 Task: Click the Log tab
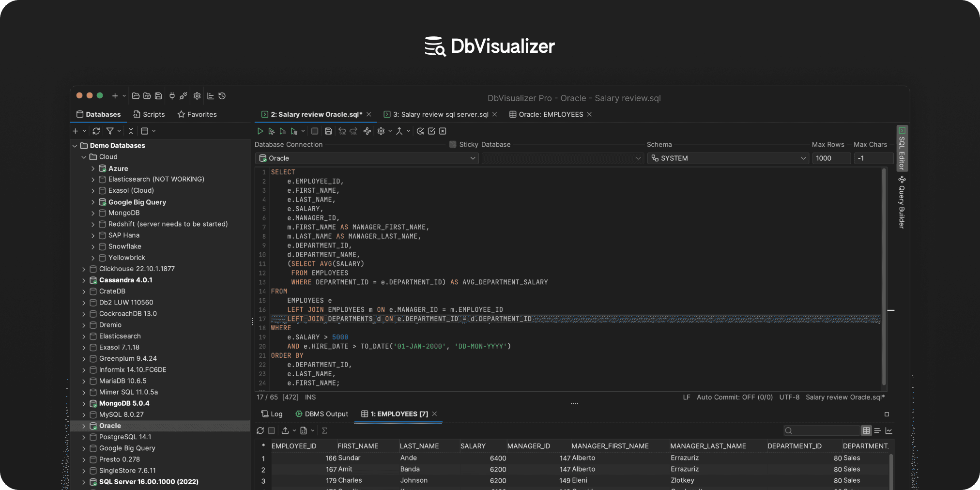(272, 414)
